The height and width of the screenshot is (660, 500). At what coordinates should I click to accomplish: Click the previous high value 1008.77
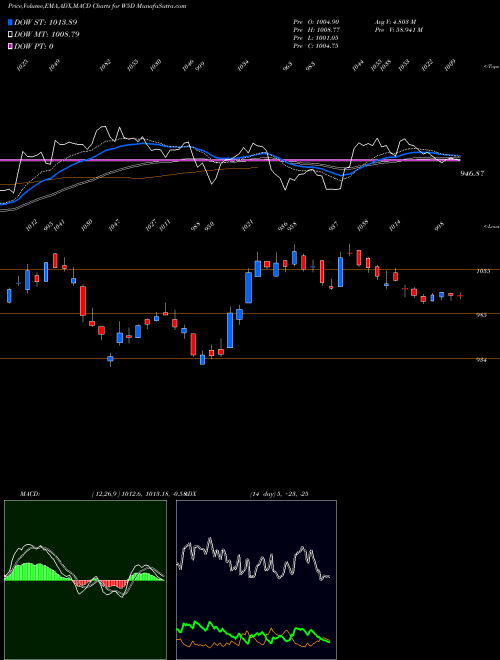[x=328, y=30]
